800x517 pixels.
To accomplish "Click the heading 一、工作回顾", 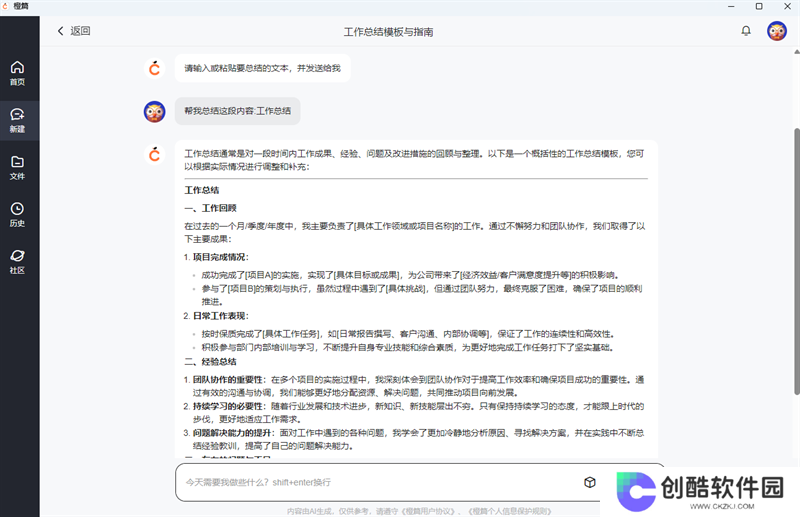I will pos(210,208).
